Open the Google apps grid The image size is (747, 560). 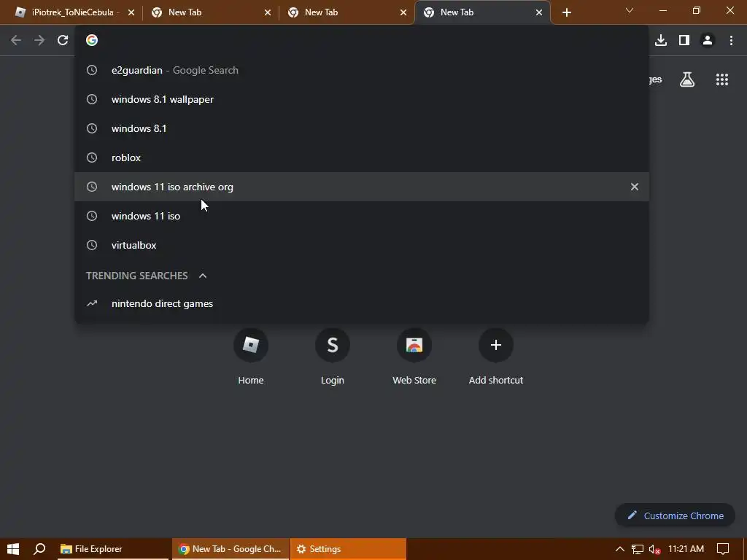[722, 79]
